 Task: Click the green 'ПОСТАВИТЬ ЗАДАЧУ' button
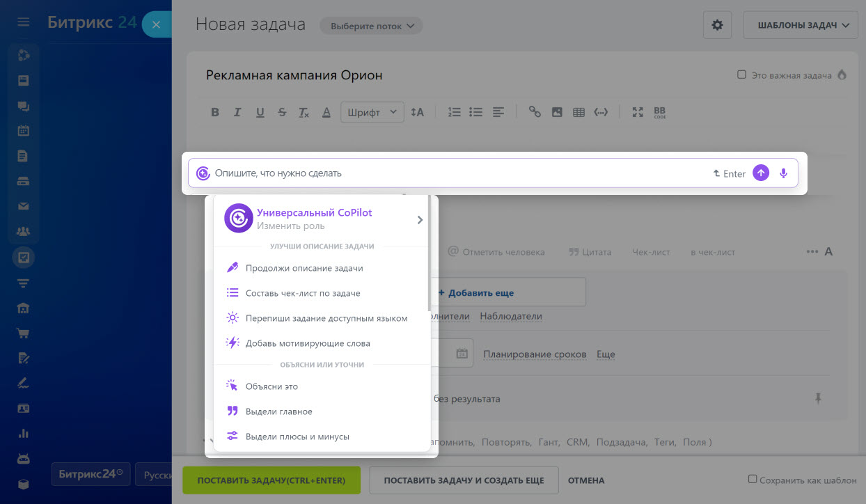click(271, 480)
